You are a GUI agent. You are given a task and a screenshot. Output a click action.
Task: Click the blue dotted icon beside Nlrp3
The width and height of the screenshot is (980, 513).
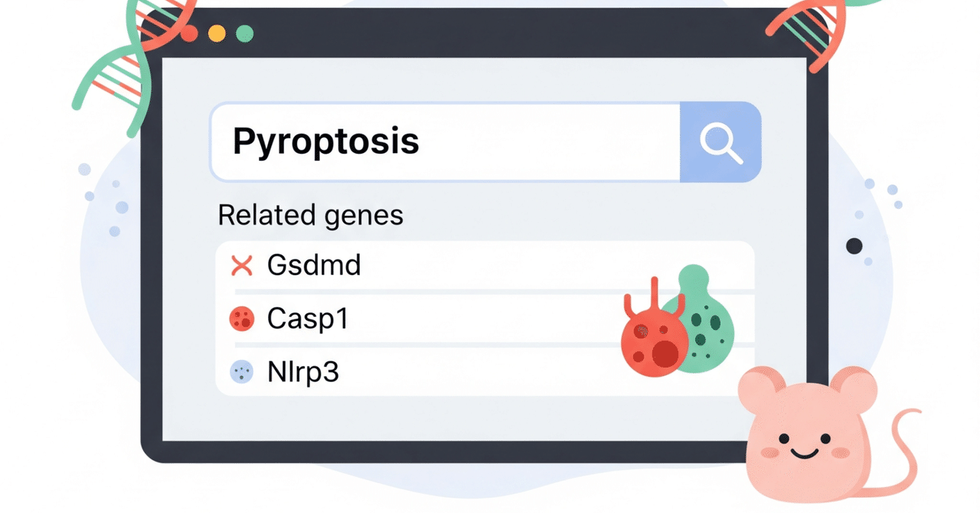pos(241,372)
